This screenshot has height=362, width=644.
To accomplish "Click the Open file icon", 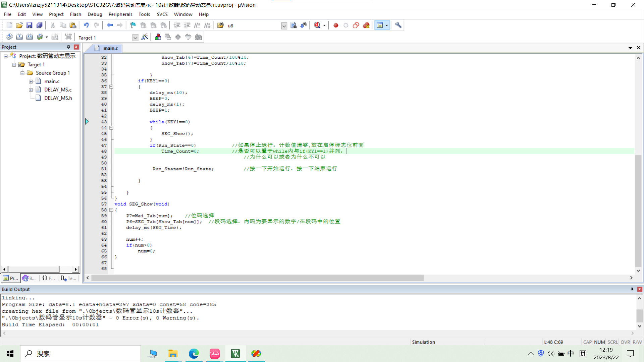I will pyautogui.click(x=19, y=25).
